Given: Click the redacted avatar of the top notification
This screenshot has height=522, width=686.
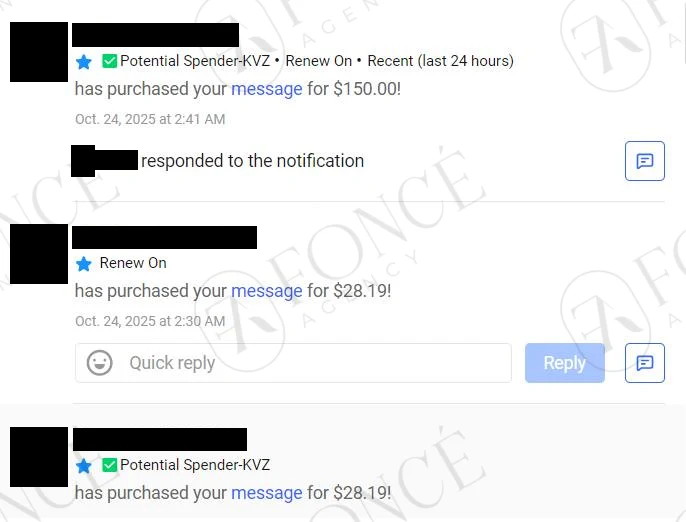Looking at the screenshot, I should [x=39, y=52].
